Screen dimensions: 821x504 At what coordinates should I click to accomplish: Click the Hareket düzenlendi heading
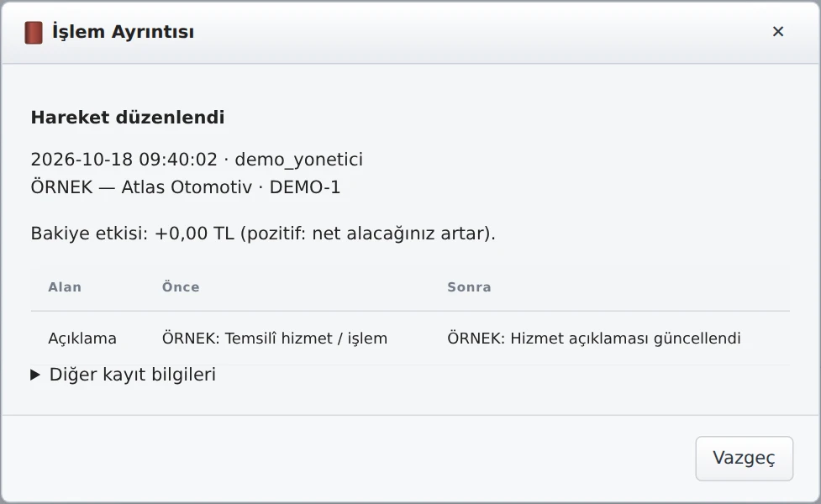coord(128,118)
